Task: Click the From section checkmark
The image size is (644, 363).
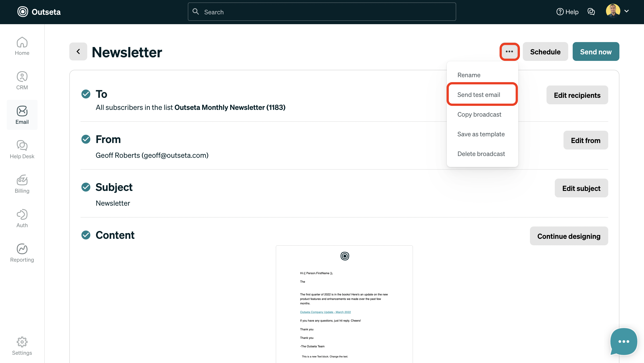Action: click(86, 139)
